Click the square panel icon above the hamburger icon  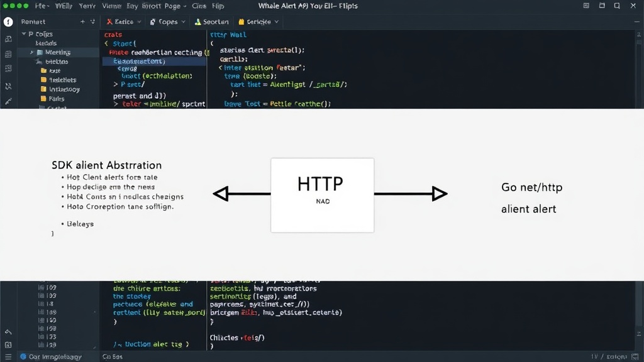pyautogui.click(x=8, y=345)
